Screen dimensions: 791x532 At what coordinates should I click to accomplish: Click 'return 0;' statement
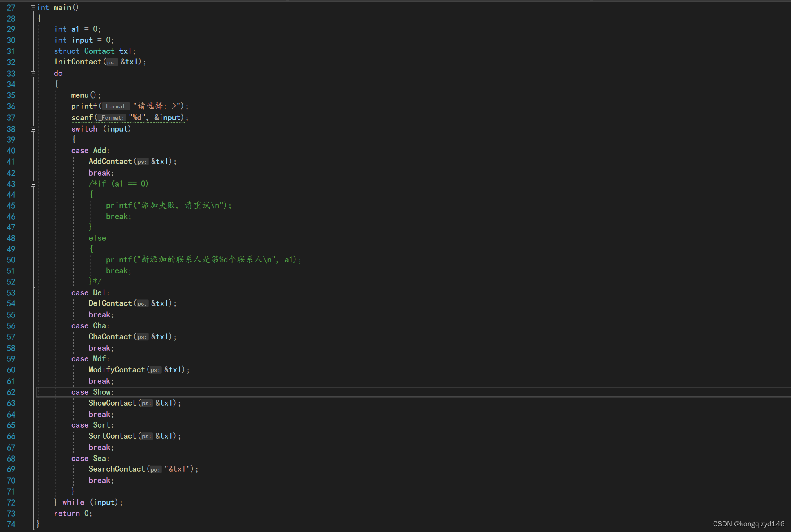tap(73, 514)
